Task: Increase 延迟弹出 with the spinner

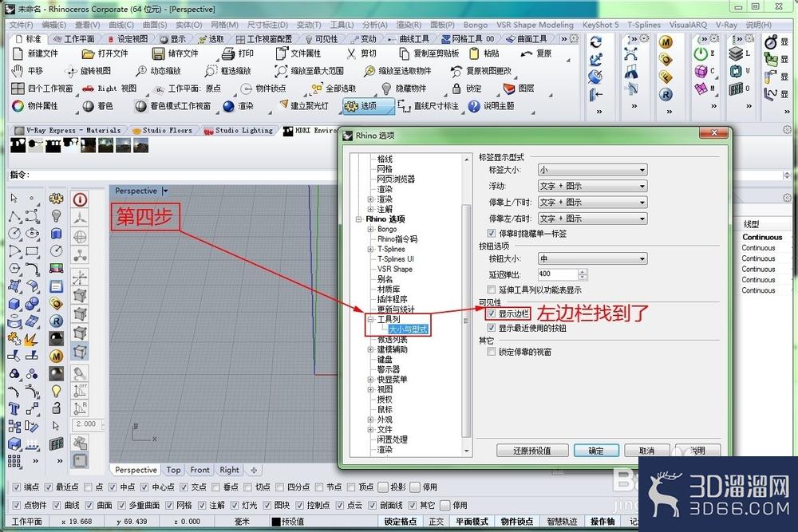Action: coord(583,272)
